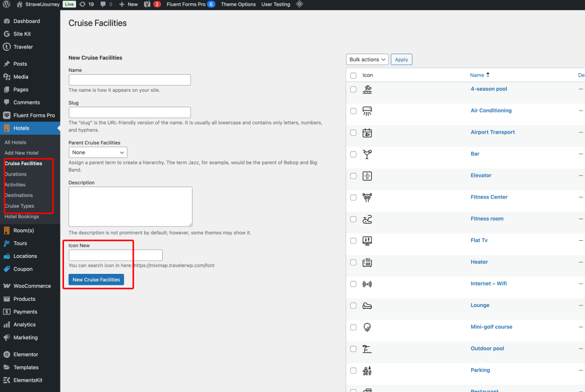Click the dumbbell icon for Fitness Center
This screenshot has width=585, height=392.
point(367,197)
